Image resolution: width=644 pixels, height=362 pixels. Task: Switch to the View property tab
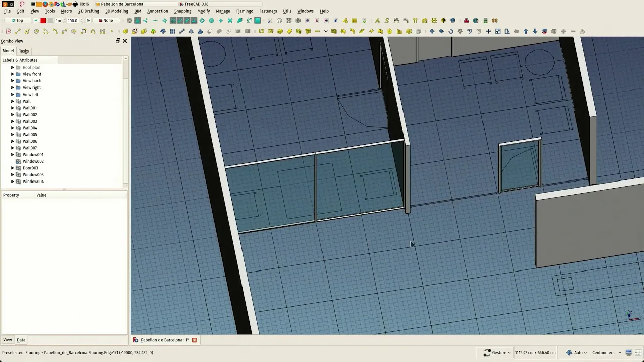[8, 340]
